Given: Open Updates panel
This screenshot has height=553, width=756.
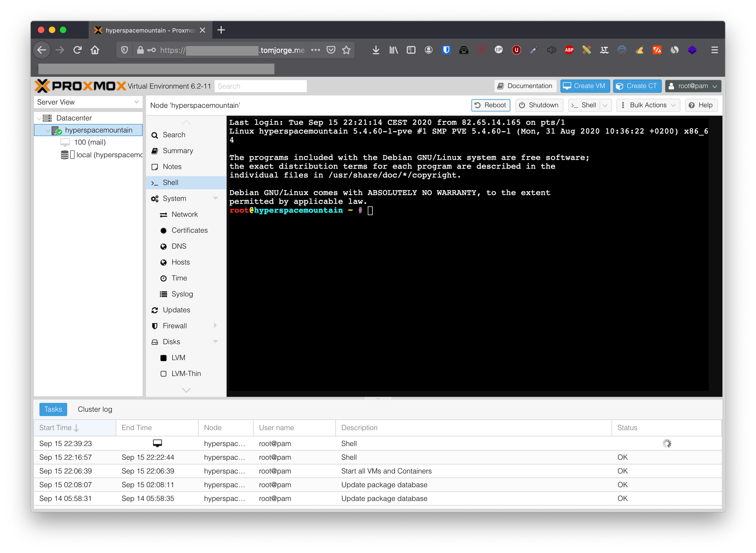Looking at the screenshot, I should [x=186, y=310].
